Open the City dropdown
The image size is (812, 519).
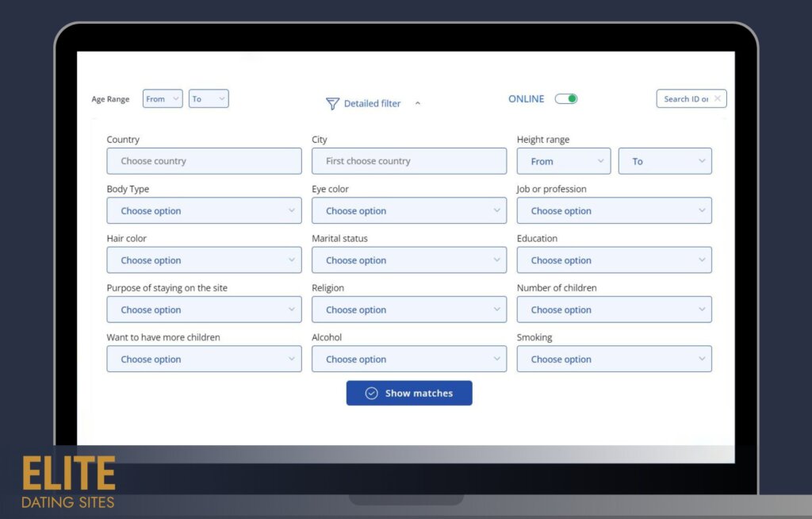click(x=408, y=161)
